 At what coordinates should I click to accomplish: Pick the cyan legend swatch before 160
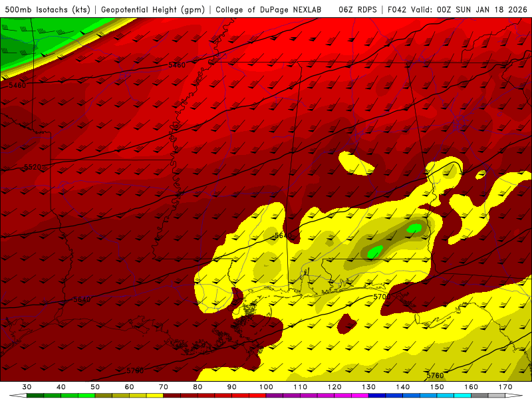pos(462,396)
